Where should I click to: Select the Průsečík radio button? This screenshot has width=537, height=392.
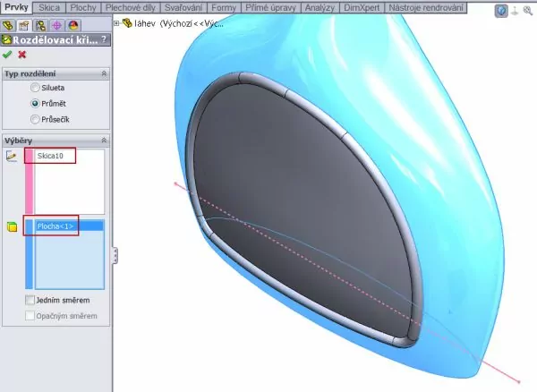coord(35,118)
